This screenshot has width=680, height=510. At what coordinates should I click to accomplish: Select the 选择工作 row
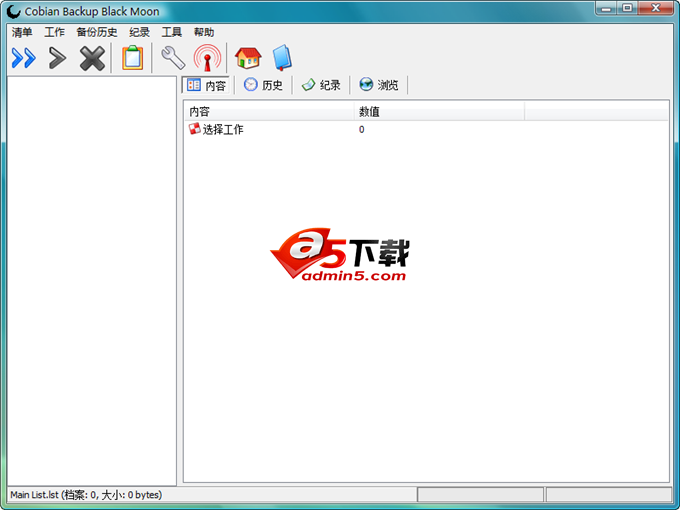[x=426, y=129]
